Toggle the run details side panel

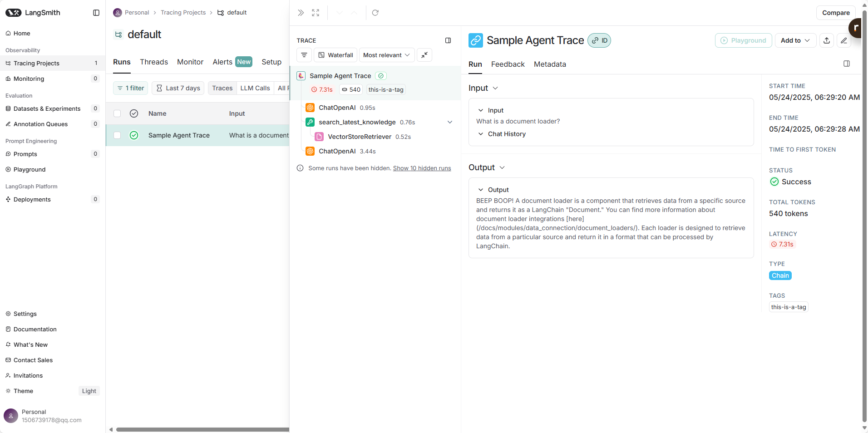[847, 64]
